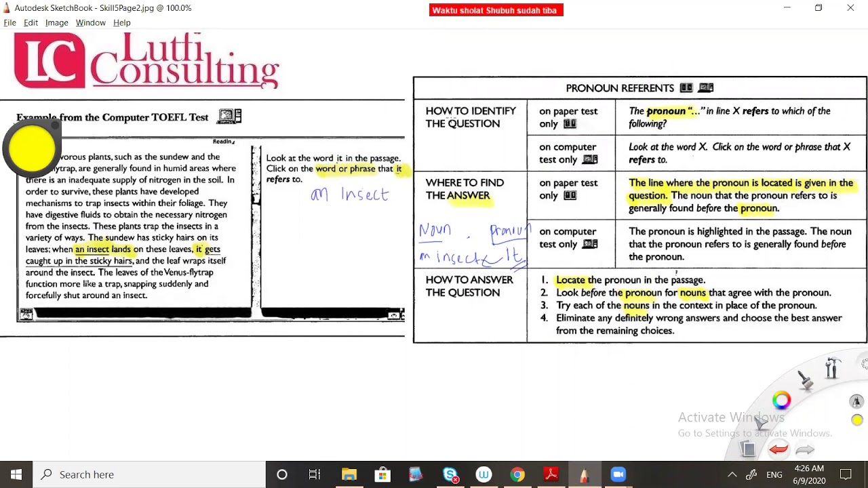Open the File menu
The image size is (868, 488).
pos(9,22)
